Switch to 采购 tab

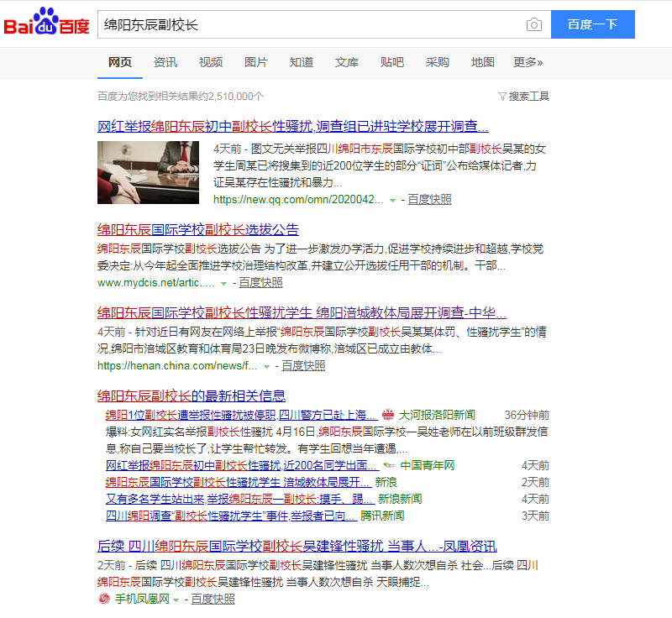pos(437,62)
